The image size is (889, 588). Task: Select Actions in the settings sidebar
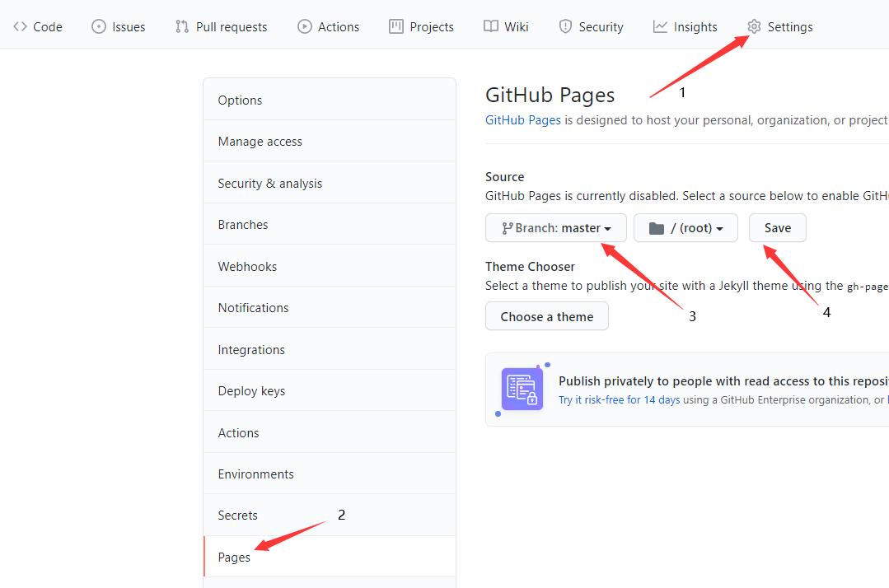tap(330, 433)
